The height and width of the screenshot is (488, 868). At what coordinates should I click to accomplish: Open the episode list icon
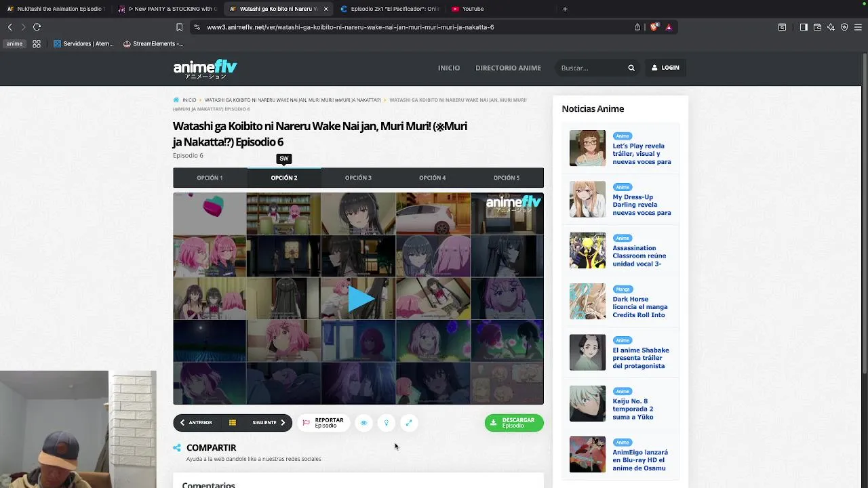tap(233, 422)
